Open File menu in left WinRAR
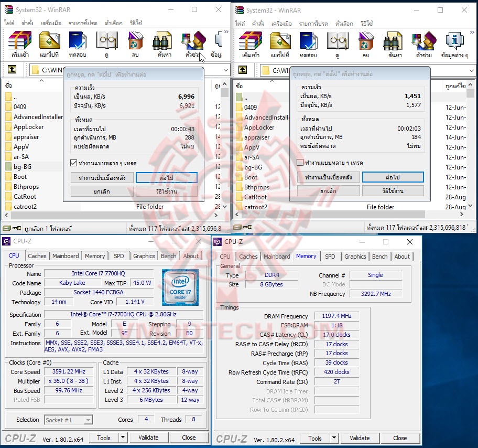 [x=9, y=23]
